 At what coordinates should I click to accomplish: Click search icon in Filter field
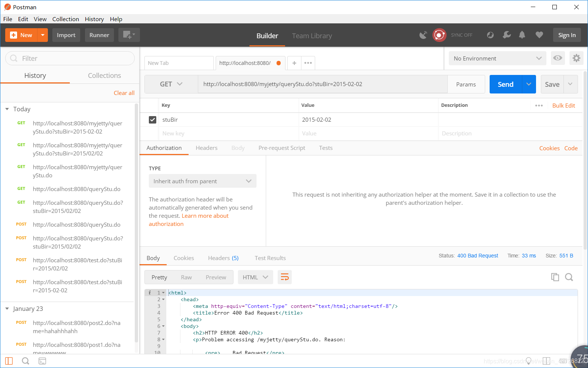tap(14, 58)
